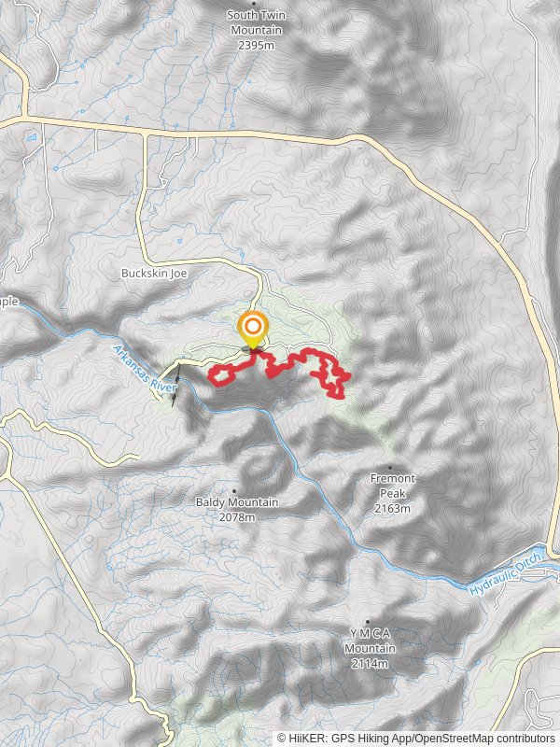Image resolution: width=560 pixels, height=747 pixels.
Task: Select the Baldy Mountain 2078m label
Action: (x=237, y=509)
